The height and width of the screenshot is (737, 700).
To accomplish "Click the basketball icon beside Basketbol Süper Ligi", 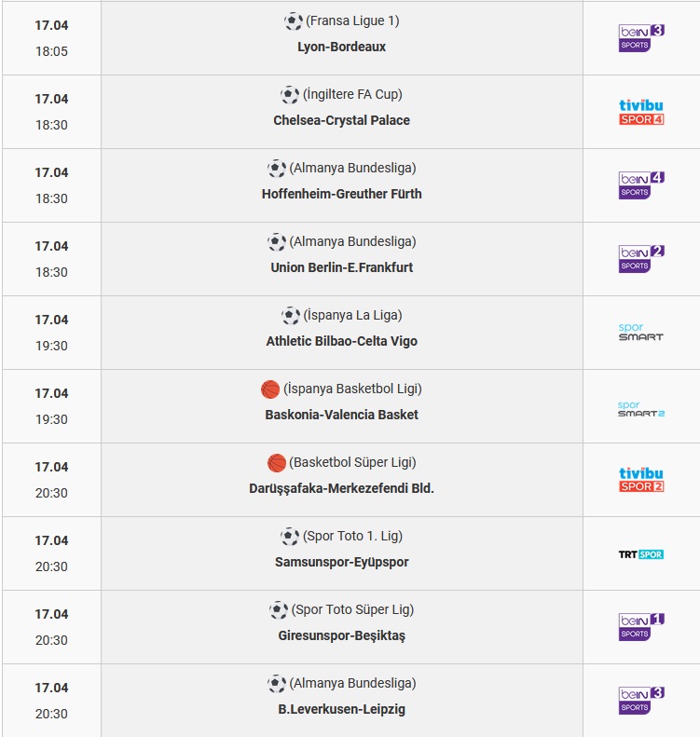I will coord(277,463).
